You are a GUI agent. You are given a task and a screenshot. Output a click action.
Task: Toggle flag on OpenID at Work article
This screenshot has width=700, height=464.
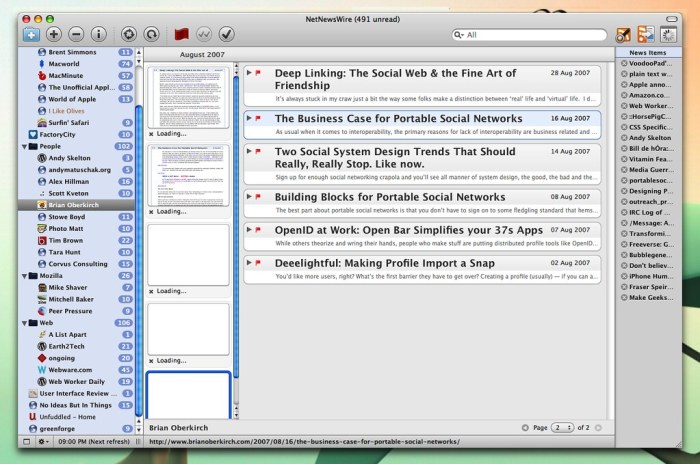pos(258,230)
